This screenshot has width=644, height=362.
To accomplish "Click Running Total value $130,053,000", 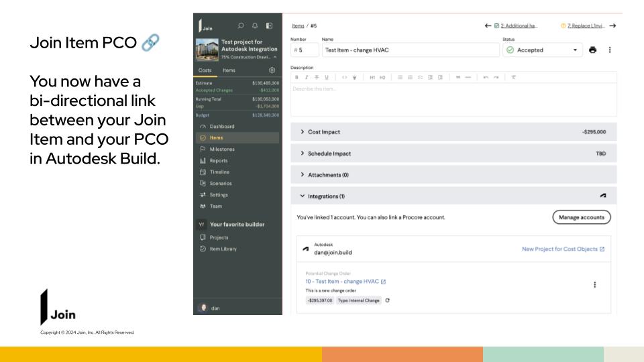I will point(266,99).
